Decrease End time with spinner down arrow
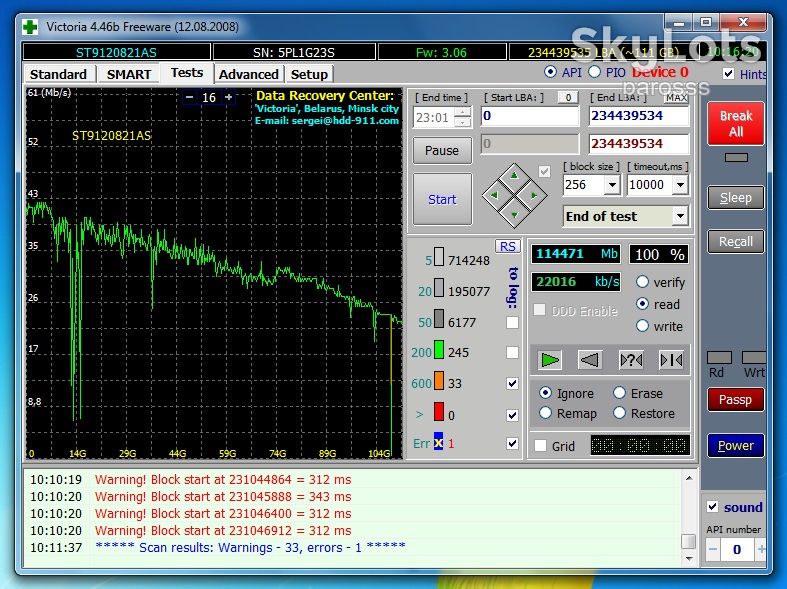787x589 pixels. pyautogui.click(x=463, y=123)
